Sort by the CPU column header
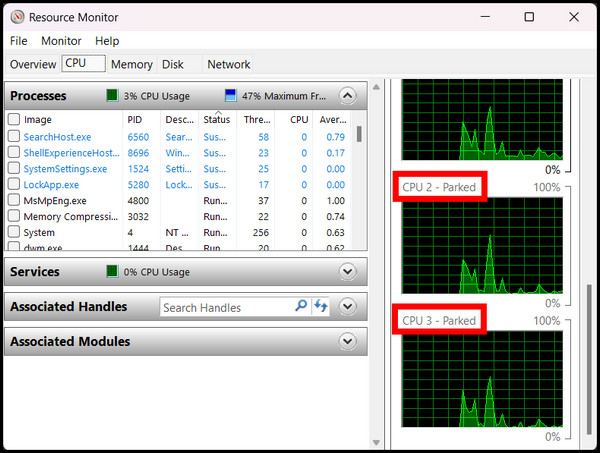The height and width of the screenshot is (453, 600). tap(299, 120)
